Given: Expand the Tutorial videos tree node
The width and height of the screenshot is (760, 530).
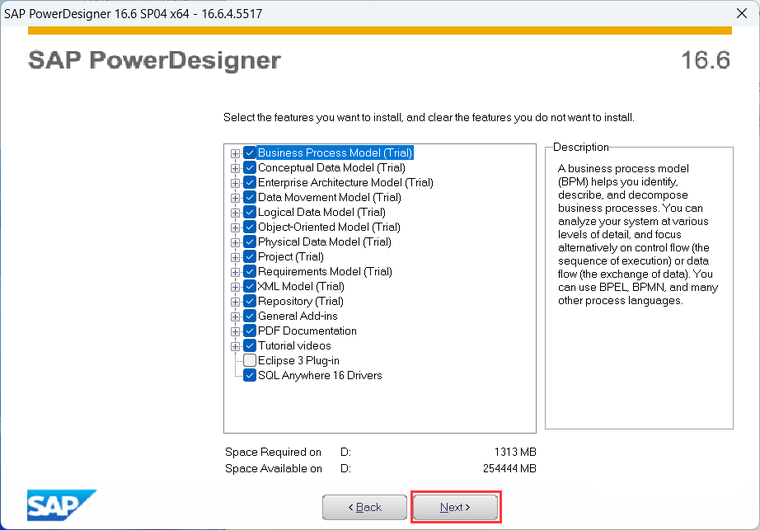Looking at the screenshot, I should point(235,346).
